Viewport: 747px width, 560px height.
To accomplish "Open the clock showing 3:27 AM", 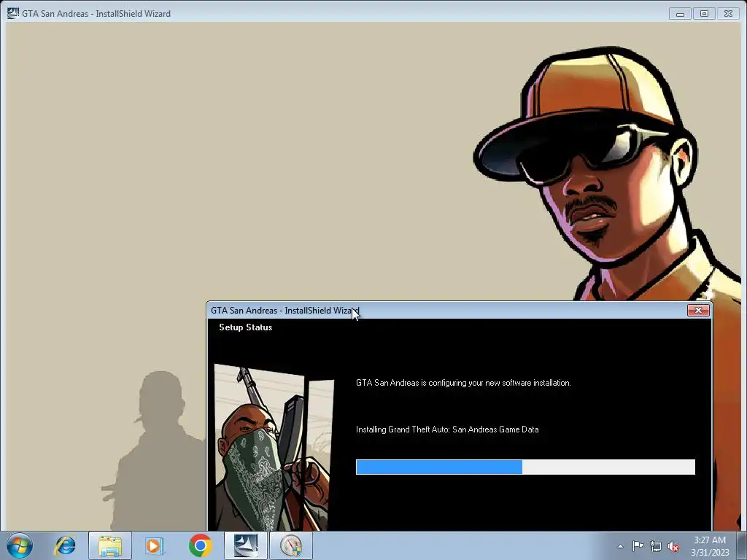I will coord(710,540).
